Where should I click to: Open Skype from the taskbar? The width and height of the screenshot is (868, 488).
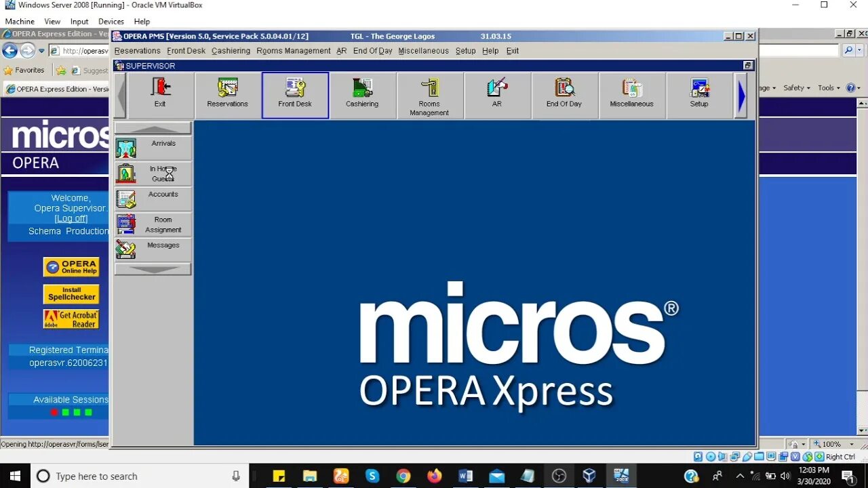pyautogui.click(x=372, y=476)
